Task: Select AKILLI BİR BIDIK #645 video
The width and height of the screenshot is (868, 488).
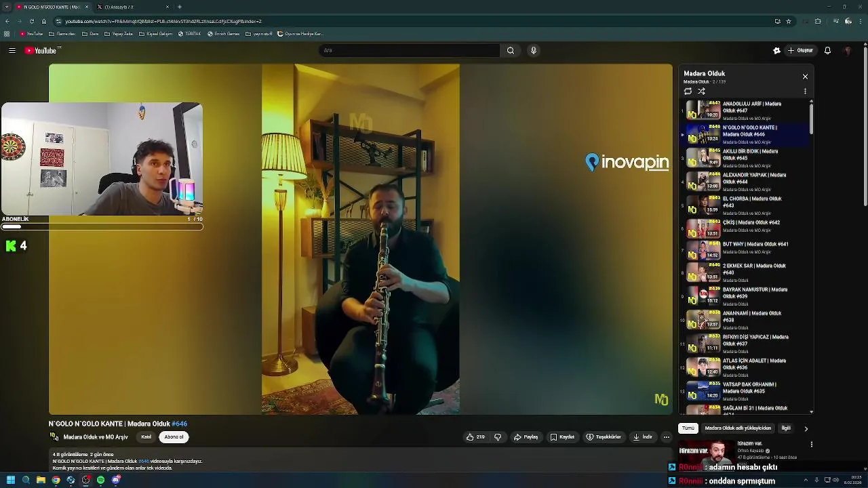Action: (745, 158)
